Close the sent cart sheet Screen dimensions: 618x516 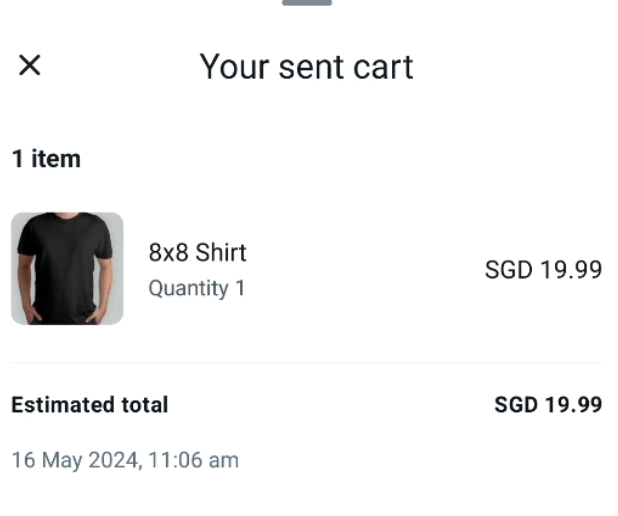click(x=30, y=66)
